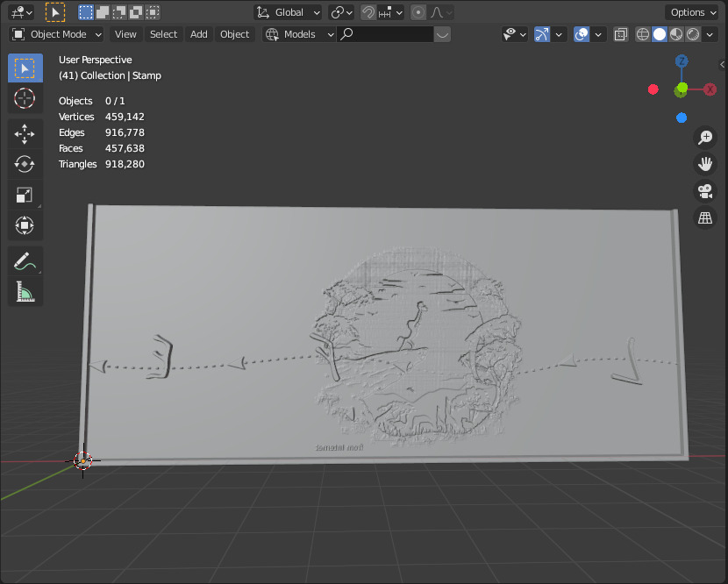Open the editor type dropdown
The height and width of the screenshot is (584, 728).
click(21, 12)
